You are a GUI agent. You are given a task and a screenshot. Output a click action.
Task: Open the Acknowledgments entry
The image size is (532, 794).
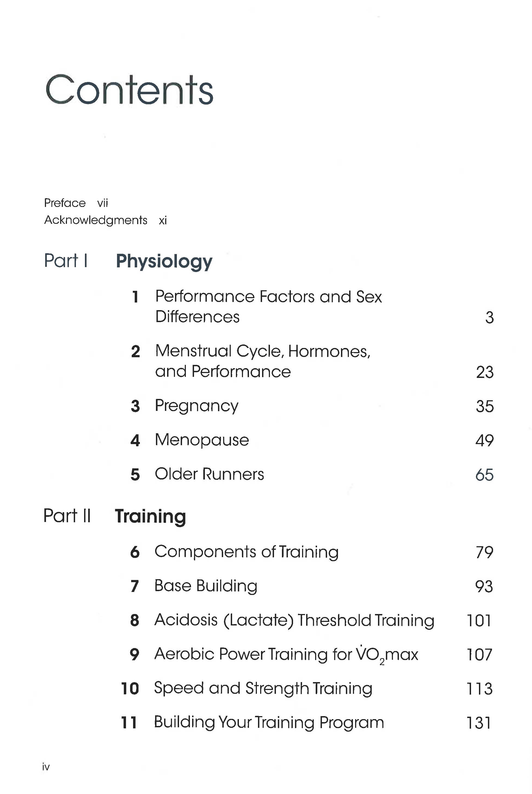pos(96,220)
